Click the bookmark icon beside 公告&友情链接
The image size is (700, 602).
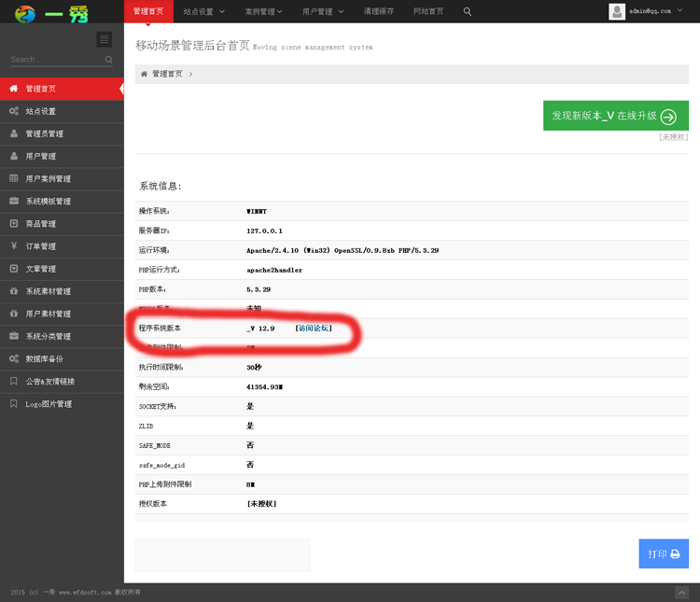coord(14,381)
